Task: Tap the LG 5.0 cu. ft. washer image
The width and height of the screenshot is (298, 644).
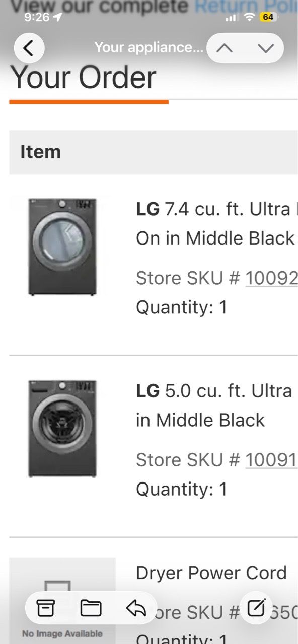Action: click(62, 428)
